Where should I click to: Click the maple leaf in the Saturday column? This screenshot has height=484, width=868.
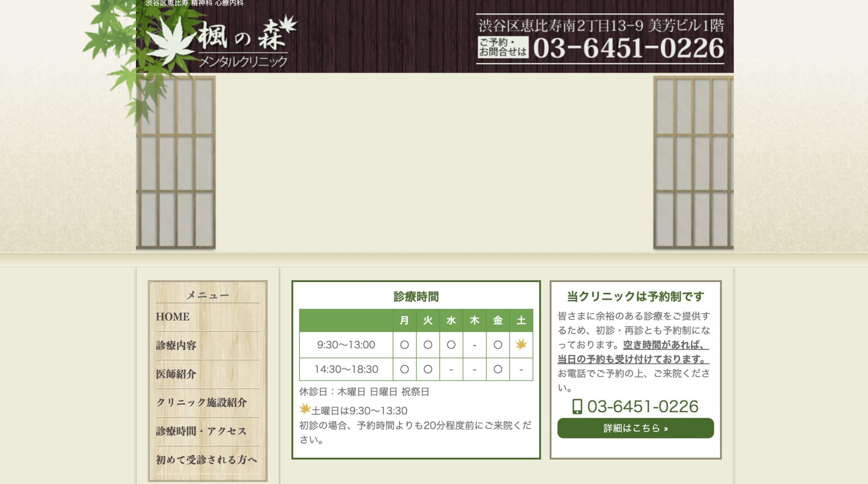tap(521, 344)
